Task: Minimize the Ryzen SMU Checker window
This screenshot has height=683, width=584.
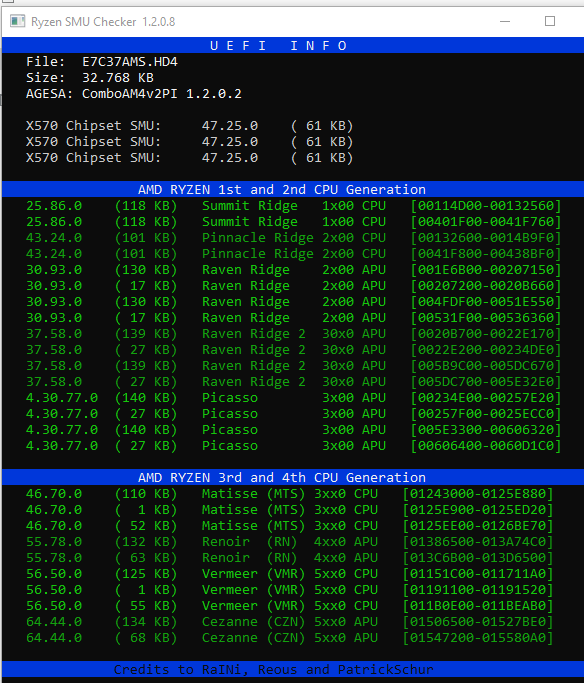Action: pos(505,21)
